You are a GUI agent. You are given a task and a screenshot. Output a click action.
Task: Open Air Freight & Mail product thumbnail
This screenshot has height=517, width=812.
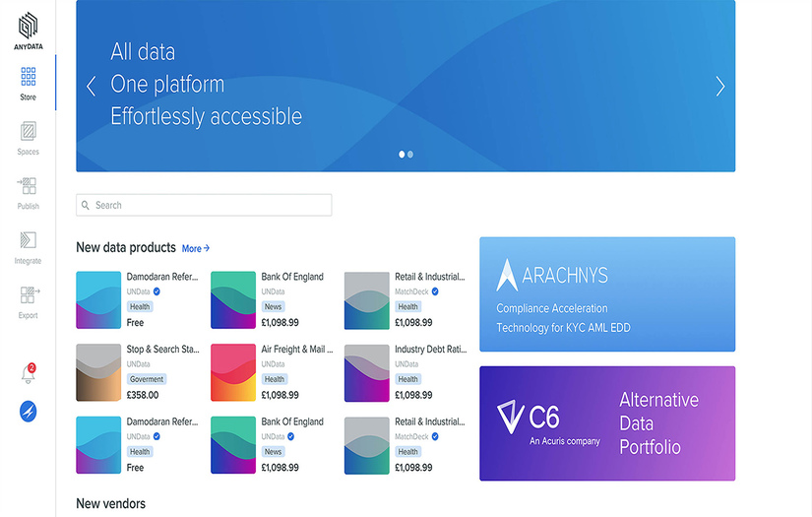coord(233,372)
